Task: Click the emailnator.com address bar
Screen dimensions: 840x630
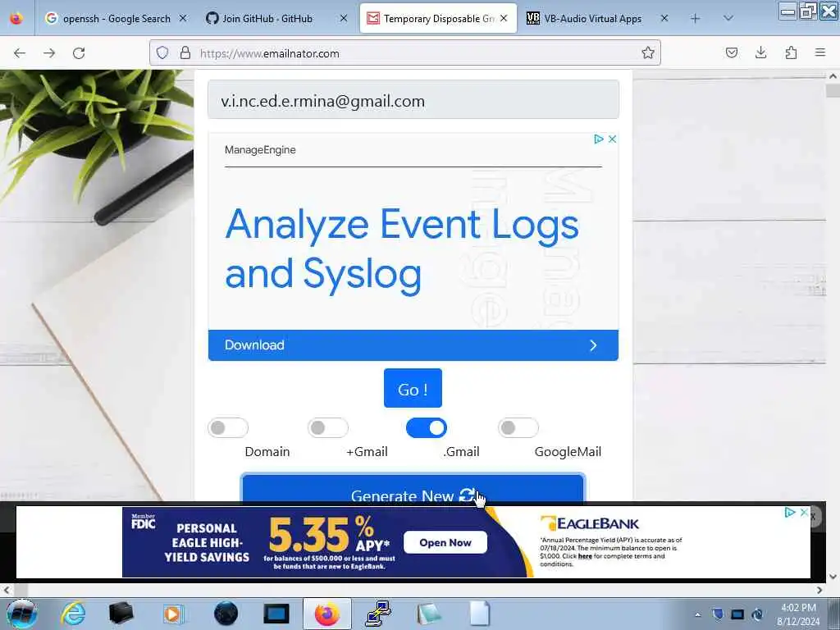Action: [404, 53]
